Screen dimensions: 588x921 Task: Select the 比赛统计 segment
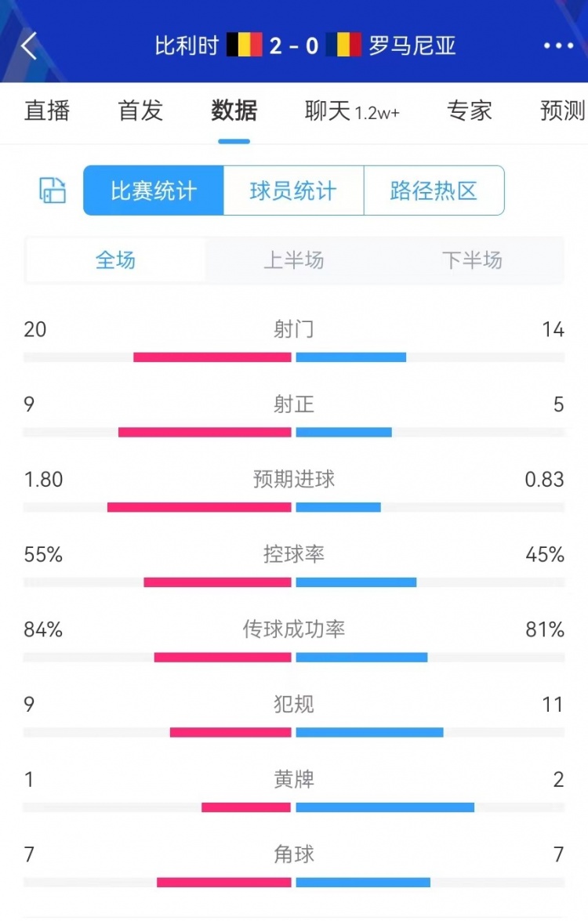pyautogui.click(x=154, y=190)
